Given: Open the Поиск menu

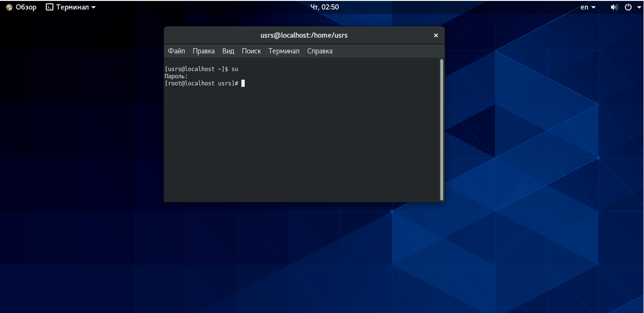Looking at the screenshot, I should point(251,51).
